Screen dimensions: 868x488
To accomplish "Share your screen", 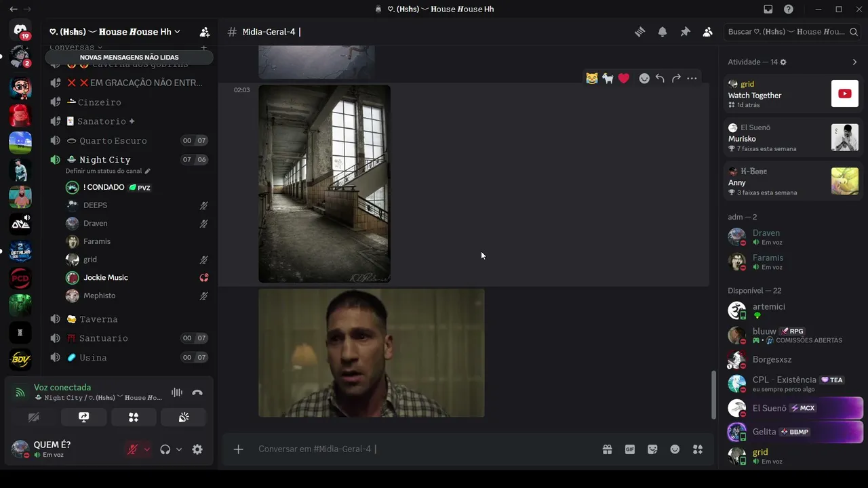I will point(83,418).
